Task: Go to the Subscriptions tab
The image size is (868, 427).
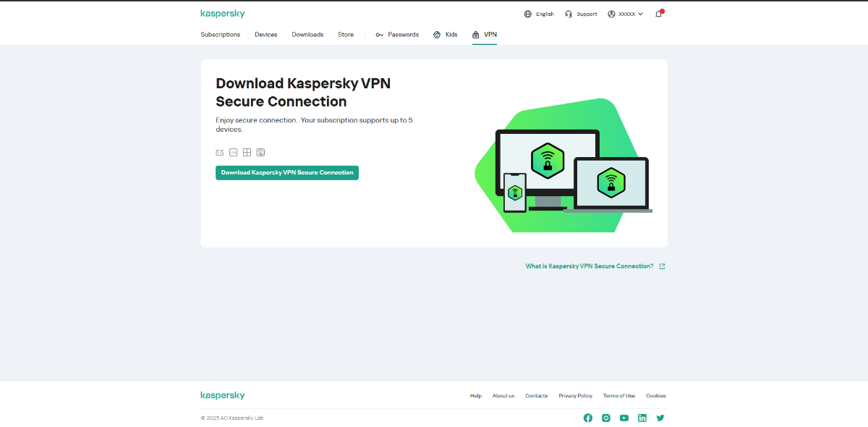Action: click(221, 35)
